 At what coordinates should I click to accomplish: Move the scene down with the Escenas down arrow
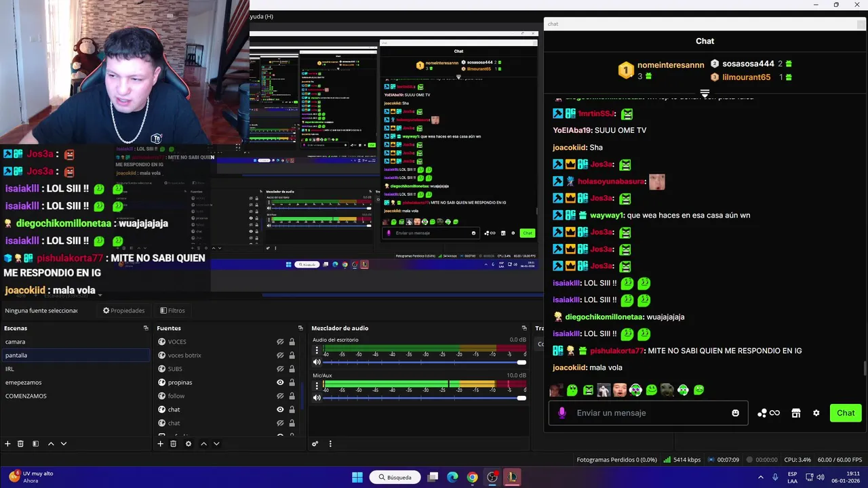[x=64, y=444]
